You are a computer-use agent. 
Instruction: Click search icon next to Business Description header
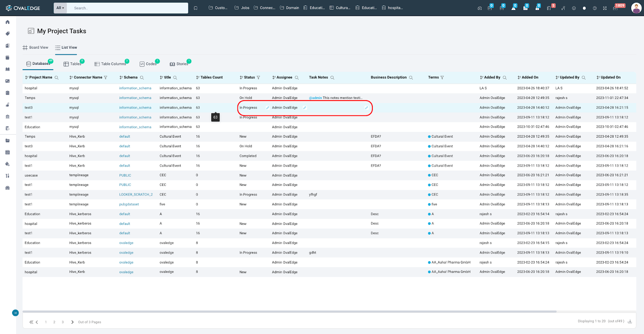coord(411,78)
